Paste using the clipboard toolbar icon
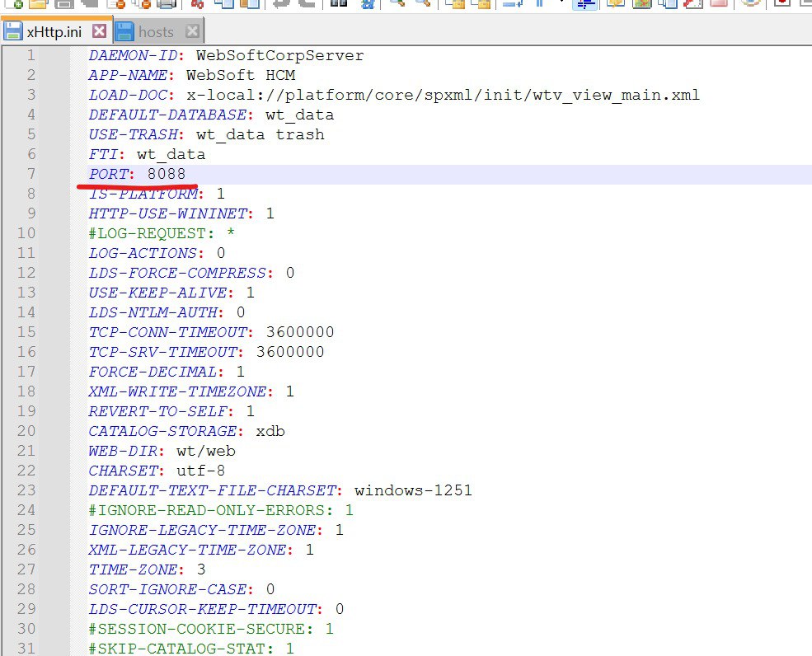This screenshot has width=812, height=656. click(x=249, y=3)
